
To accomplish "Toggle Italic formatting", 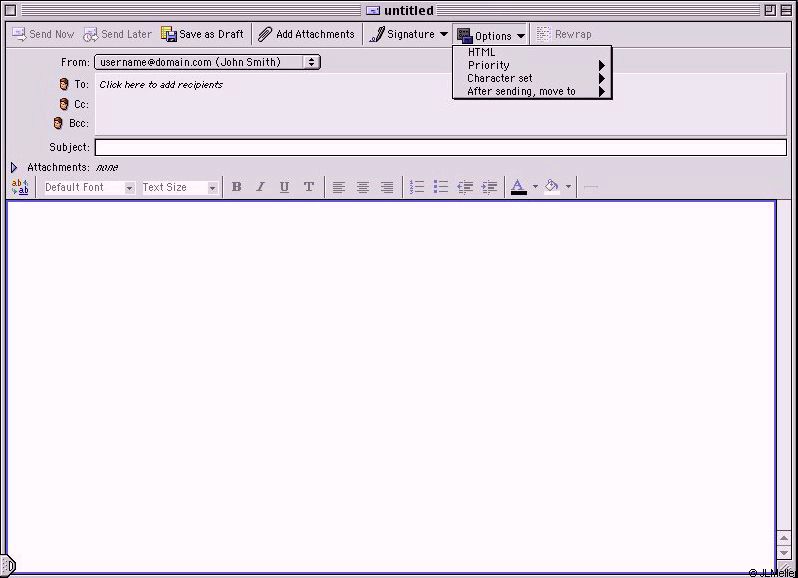I will coord(260,187).
